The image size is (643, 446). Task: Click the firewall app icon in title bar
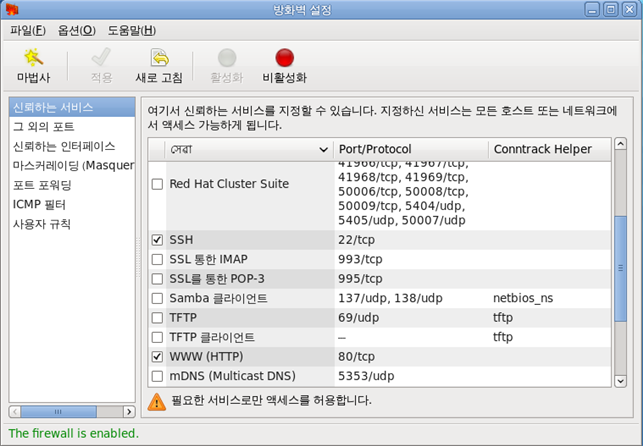point(12,9)
